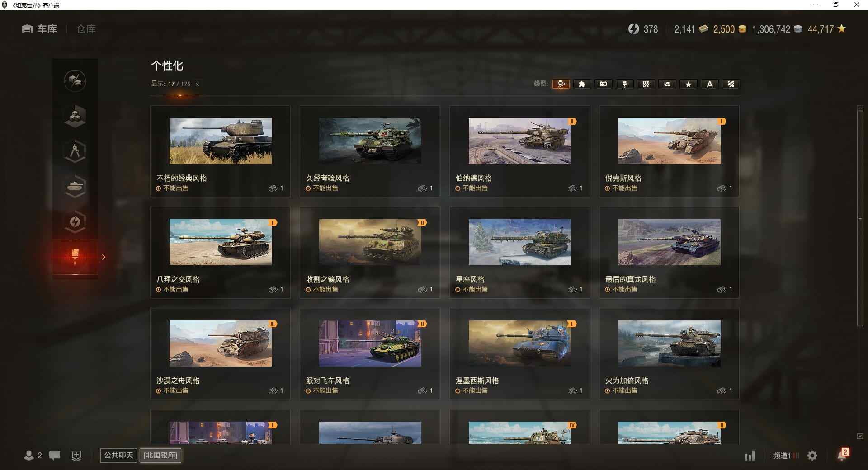Toggle the star emblem filter
This screenshot has height=470, width=868.
(x=688, y=84)
